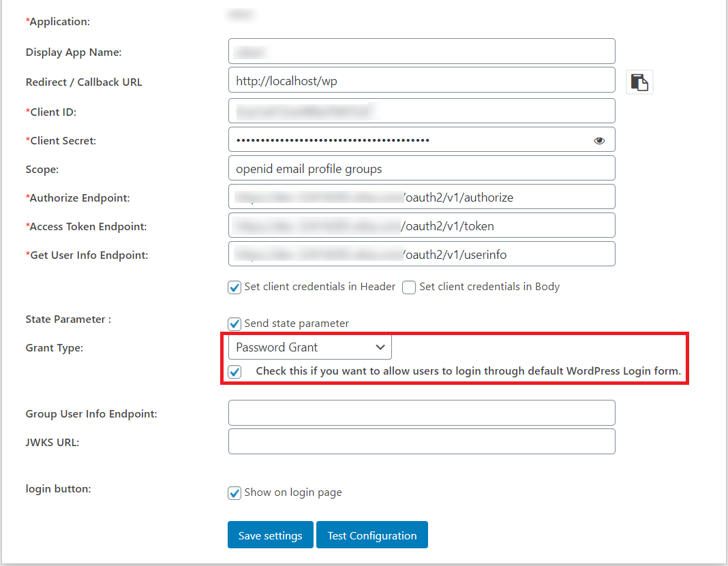728x566 pixels.
Task: Click into the Client ID field
Action: (x=421, y=111)
